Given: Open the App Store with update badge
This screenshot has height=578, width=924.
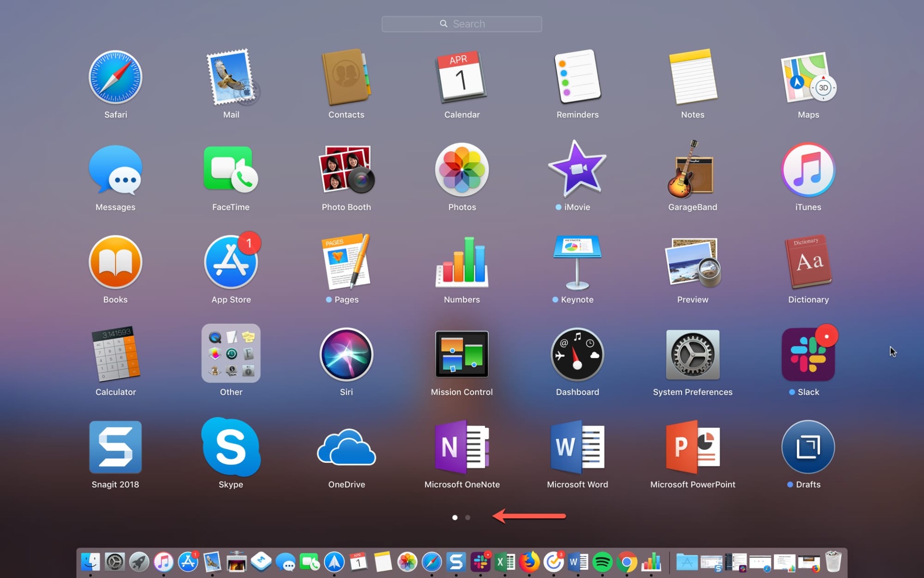Looking at the screenshot, I should [231, 263].
